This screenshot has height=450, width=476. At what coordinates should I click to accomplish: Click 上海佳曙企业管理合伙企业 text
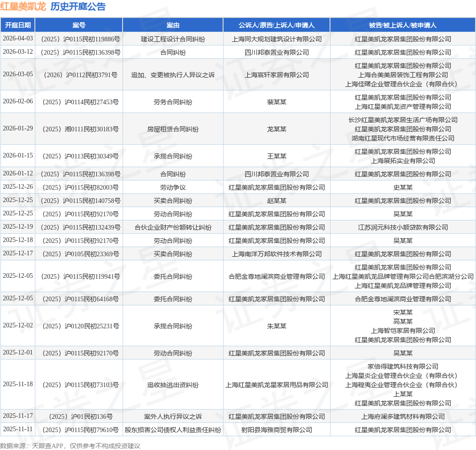point(383,84)
